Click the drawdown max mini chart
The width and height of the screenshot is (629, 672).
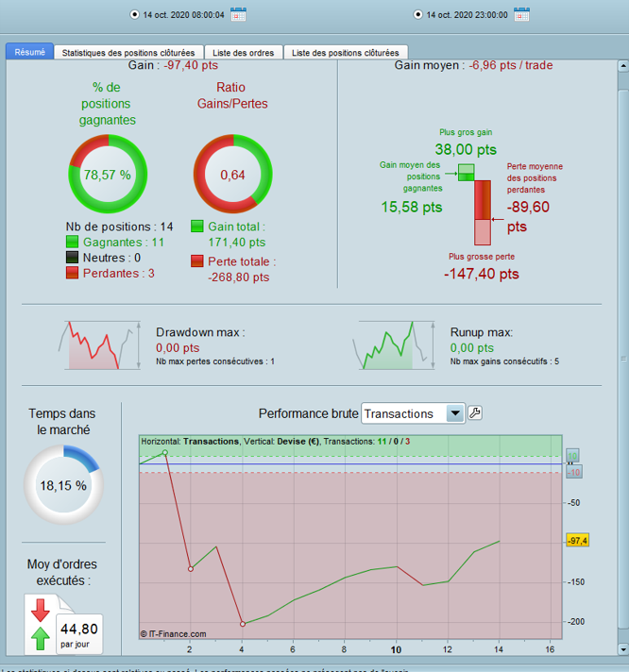click(99, 345)
